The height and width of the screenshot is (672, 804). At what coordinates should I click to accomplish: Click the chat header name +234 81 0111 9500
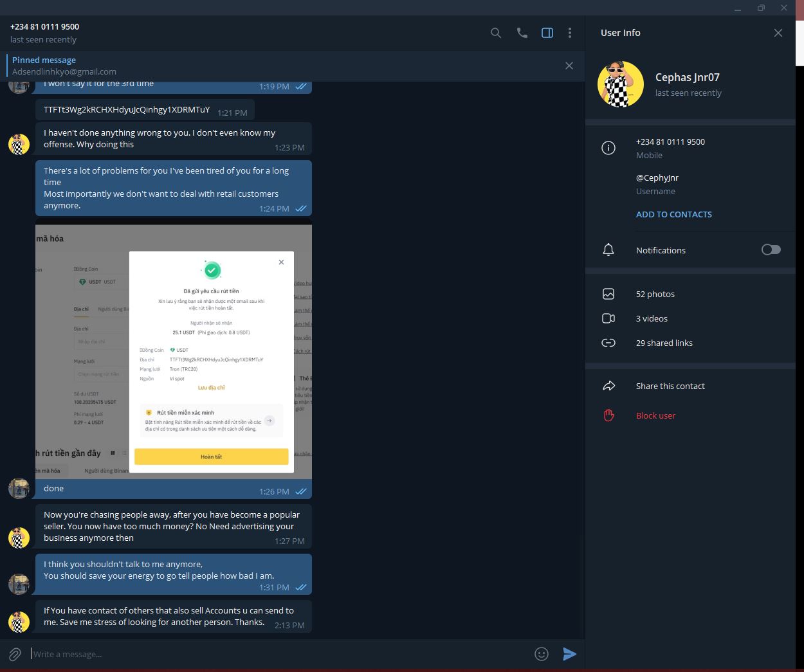point(45,26)
